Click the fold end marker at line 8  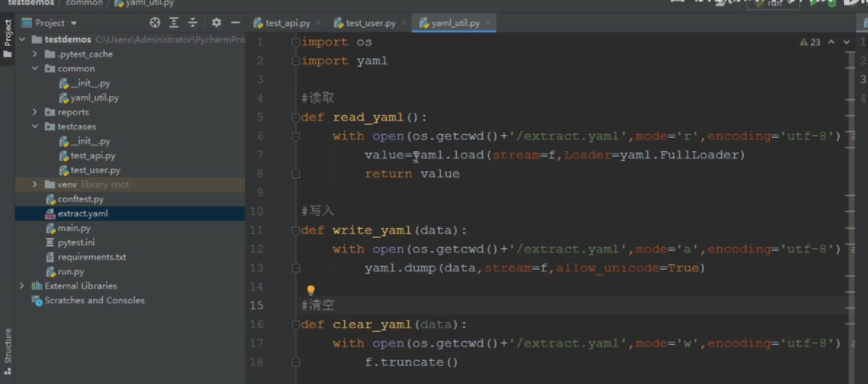296,173
